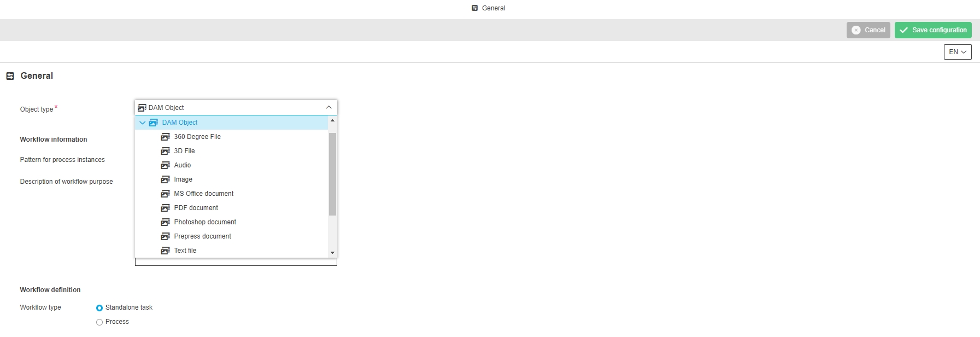Open the General tab at top
Viewport: 980px width, 337px height.
[x=488, y=8]
